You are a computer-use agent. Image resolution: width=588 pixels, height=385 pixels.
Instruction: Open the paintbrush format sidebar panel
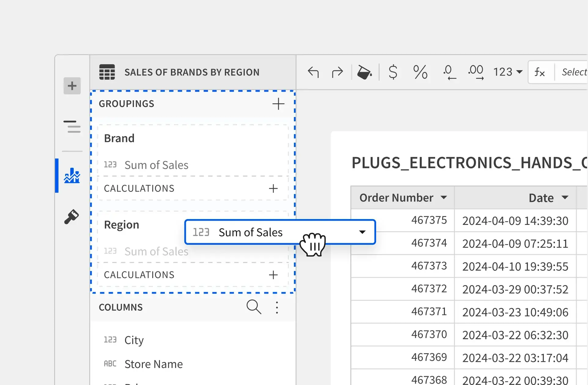[72, 217]
